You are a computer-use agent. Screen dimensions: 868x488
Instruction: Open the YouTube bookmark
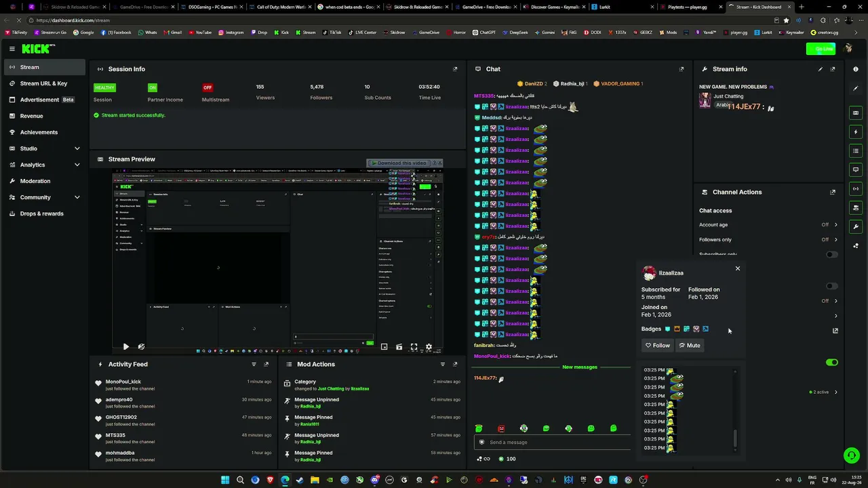pos(200,33)
